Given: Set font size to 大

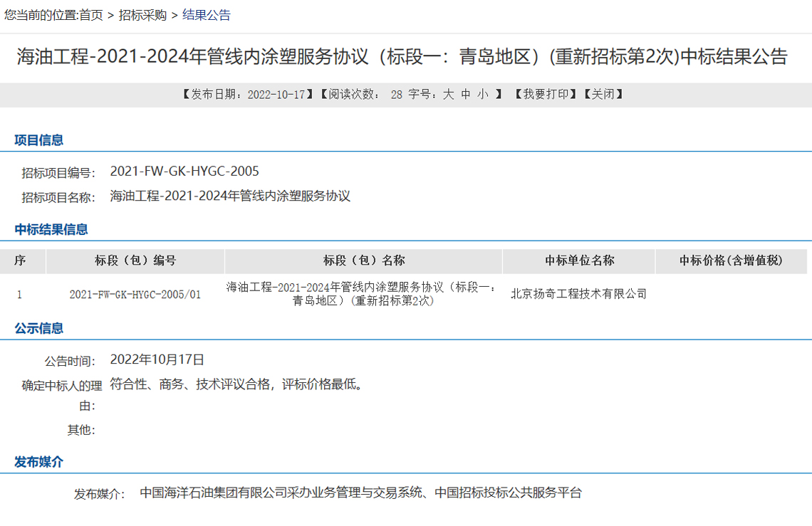Looking at the screenshot, I should [x=449, y=94].
